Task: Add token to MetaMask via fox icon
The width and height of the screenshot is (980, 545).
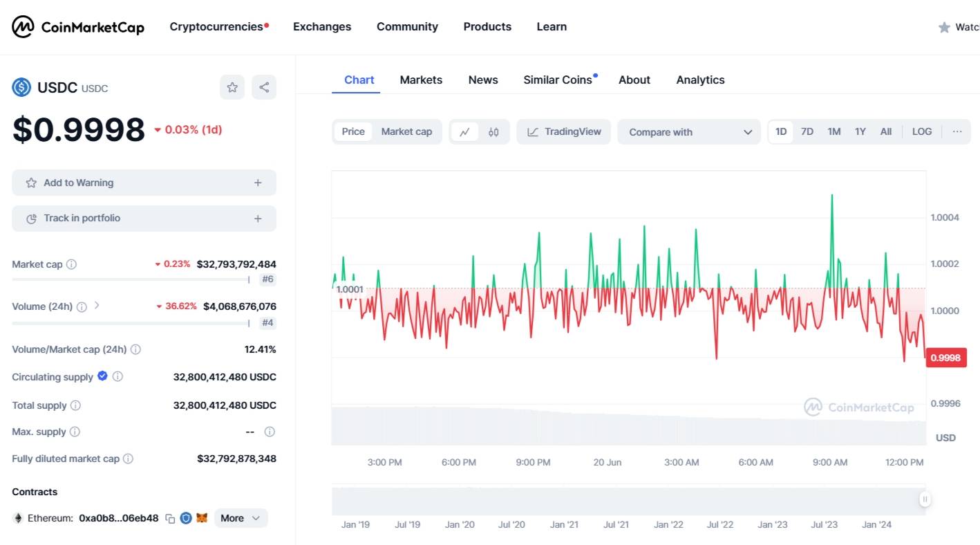Action: 202,518
